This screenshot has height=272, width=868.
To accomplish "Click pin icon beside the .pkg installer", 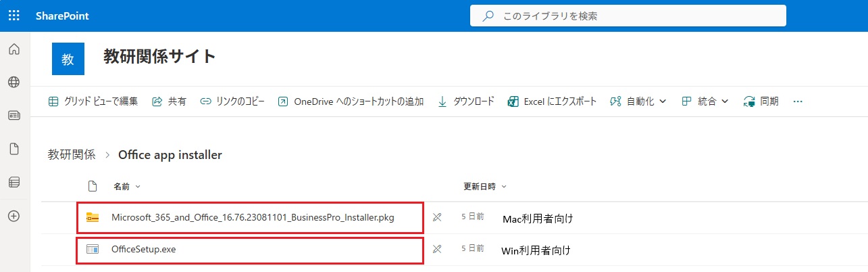I will pos(437,218).
